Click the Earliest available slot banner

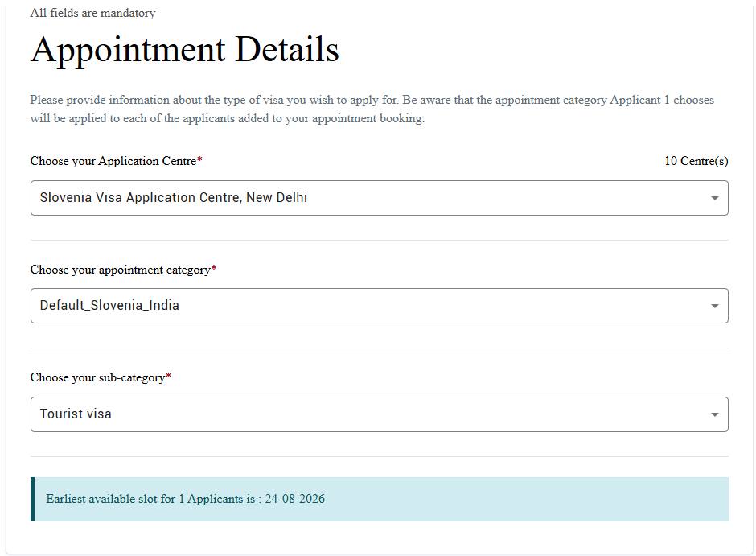pyautogui.click(x=379, y=499)
